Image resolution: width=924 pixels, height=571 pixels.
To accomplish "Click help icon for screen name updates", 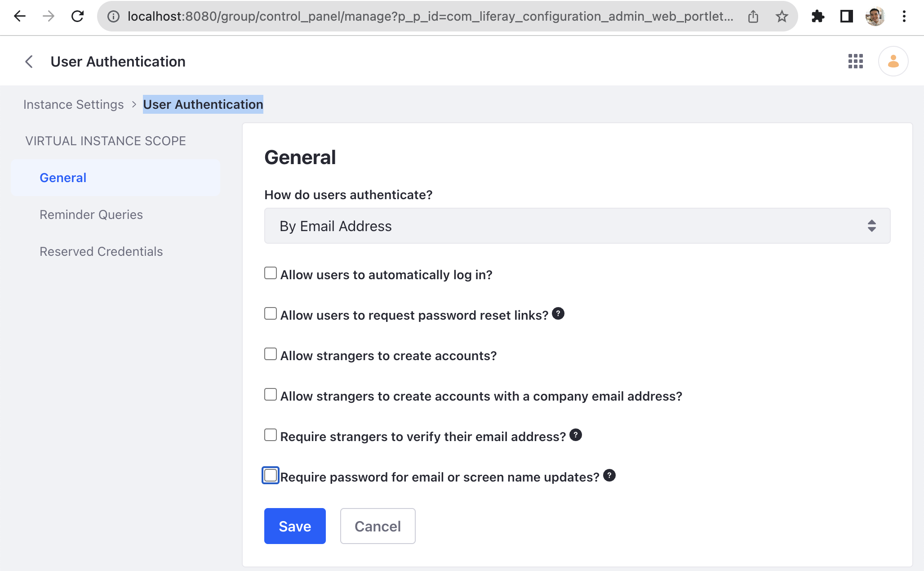I will (x=609, y=475).
